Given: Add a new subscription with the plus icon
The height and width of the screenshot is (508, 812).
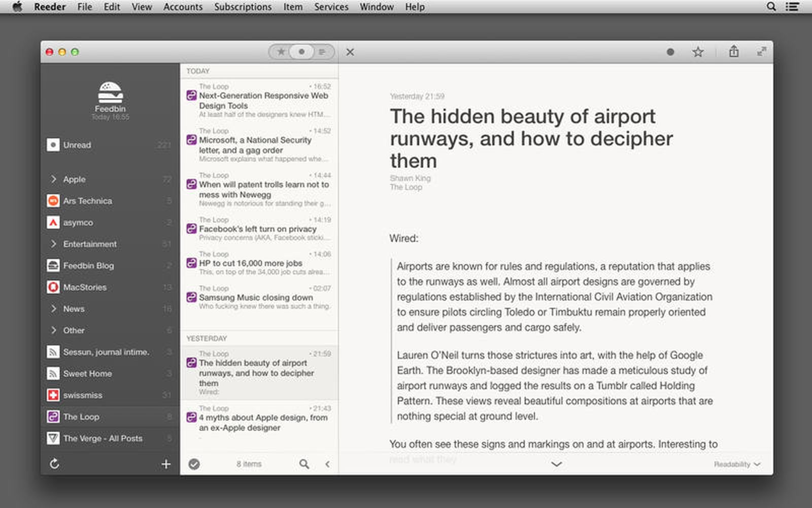Looking at the screenshot, I should (x=166, y=463).
